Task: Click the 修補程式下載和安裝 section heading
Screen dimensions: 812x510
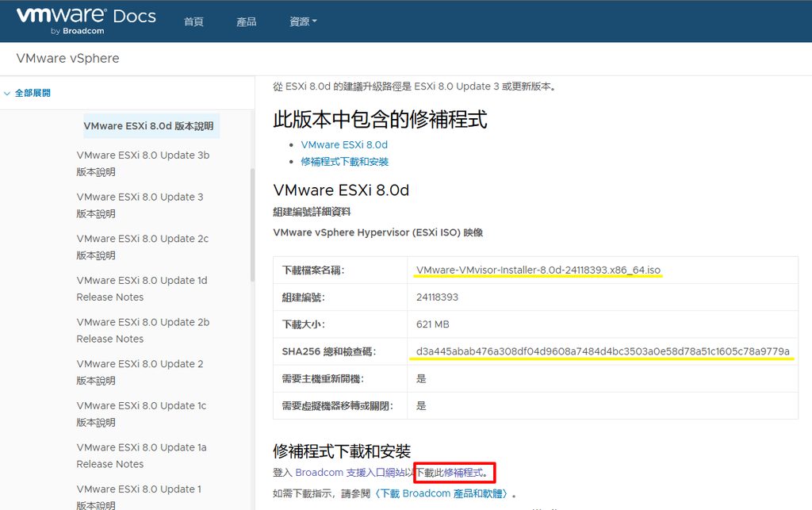Action: click(342, 451)
